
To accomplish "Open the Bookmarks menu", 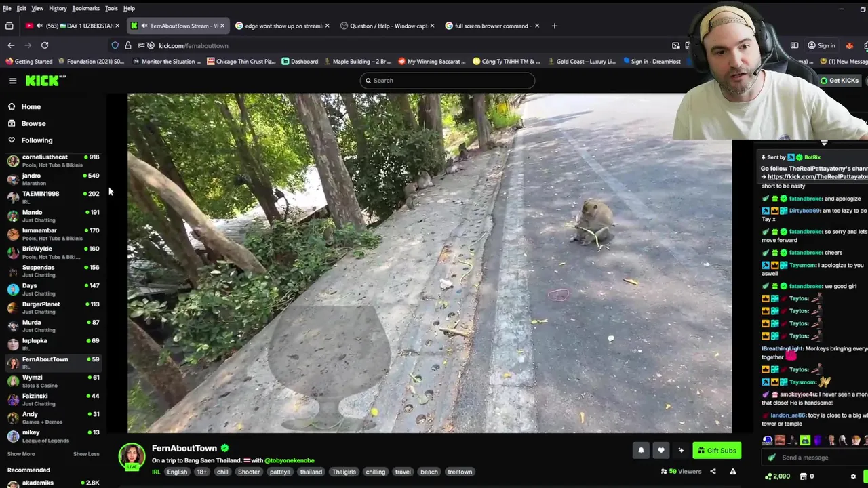I will [x=85, y=8].
